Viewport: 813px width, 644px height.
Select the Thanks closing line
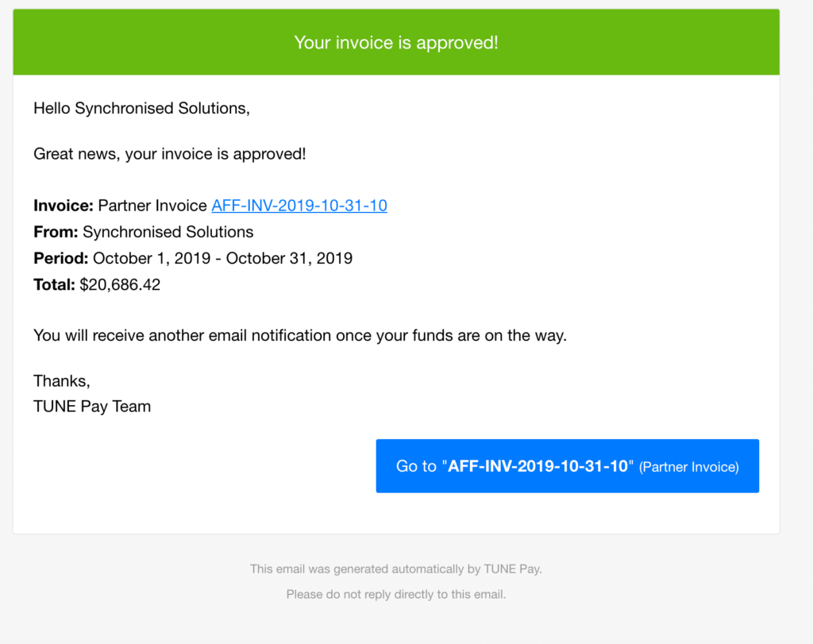point(61,380)
